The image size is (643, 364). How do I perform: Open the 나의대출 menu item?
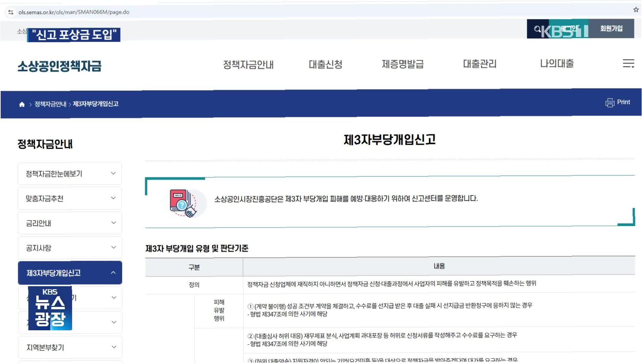[557, 63]
